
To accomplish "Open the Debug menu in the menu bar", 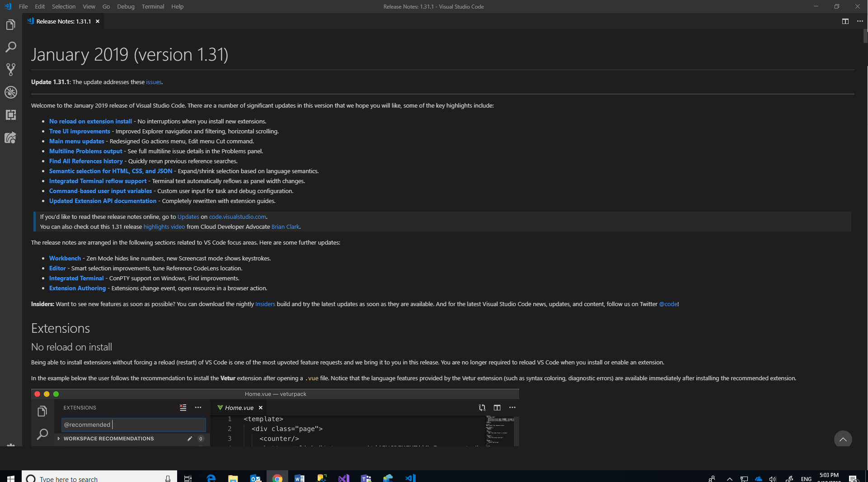I will (125, 6).
